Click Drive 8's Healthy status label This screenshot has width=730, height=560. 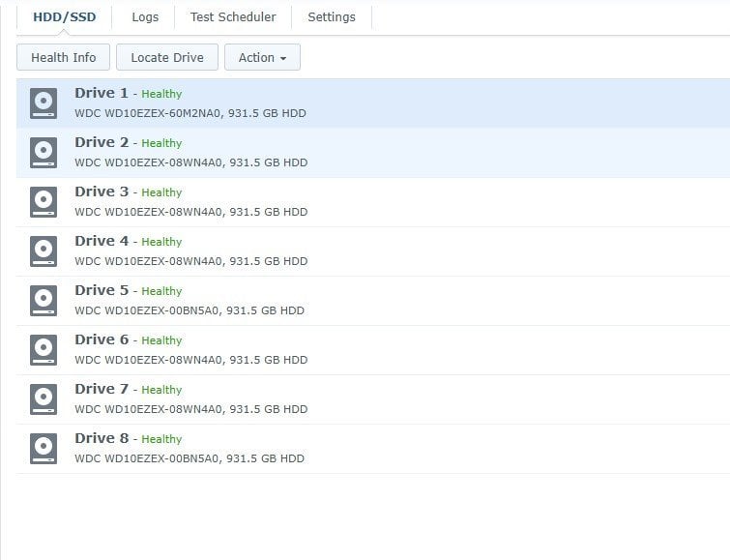click(161, 440)
